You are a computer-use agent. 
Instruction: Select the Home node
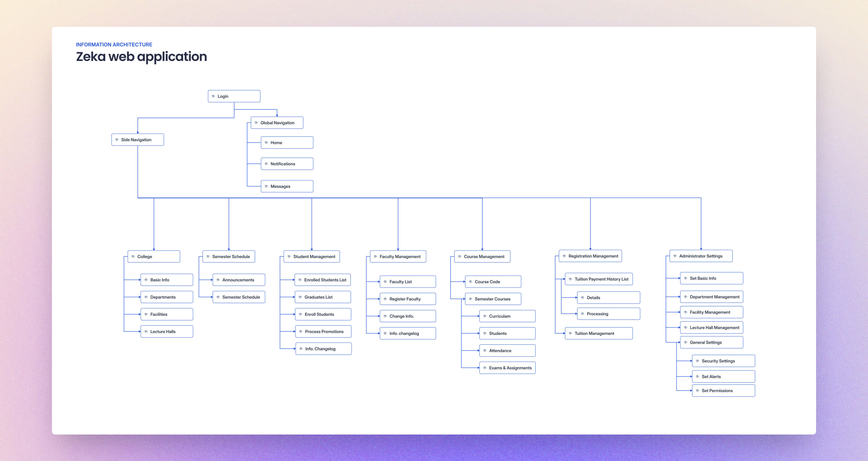(x=287, y=143)
